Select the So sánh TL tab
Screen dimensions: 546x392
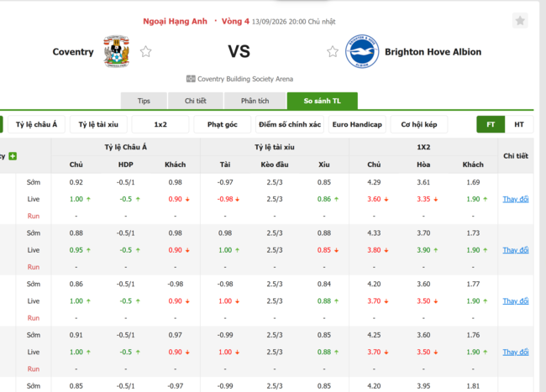click(x=322, y=101)
